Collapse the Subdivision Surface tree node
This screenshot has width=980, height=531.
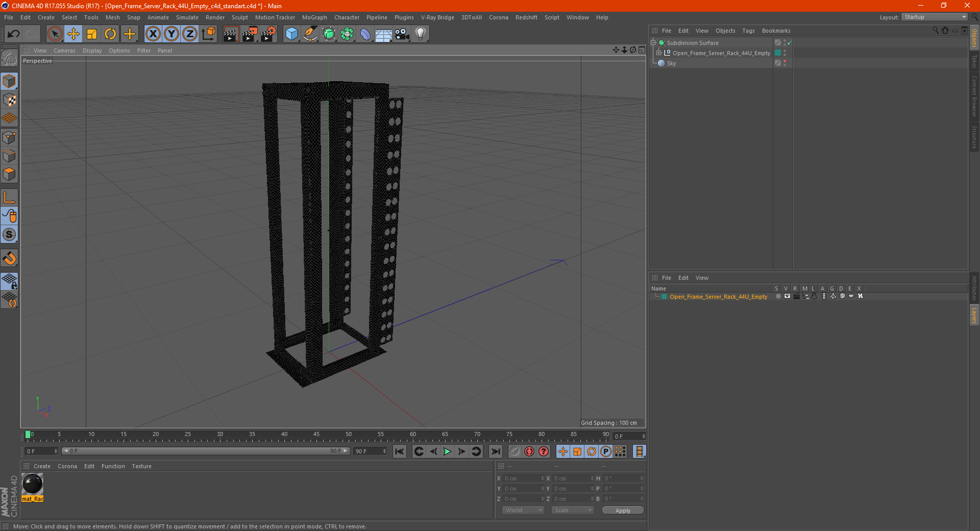tap(653, 42)
